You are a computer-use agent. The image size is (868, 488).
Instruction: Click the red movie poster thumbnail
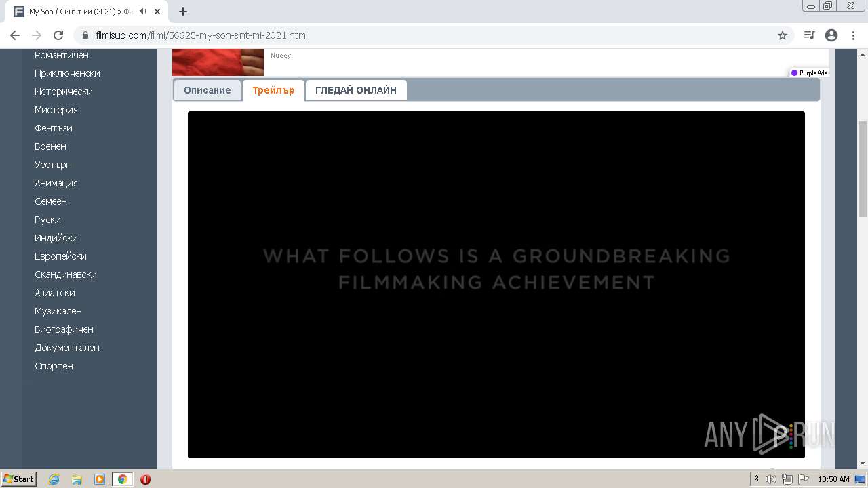point(218,62)
